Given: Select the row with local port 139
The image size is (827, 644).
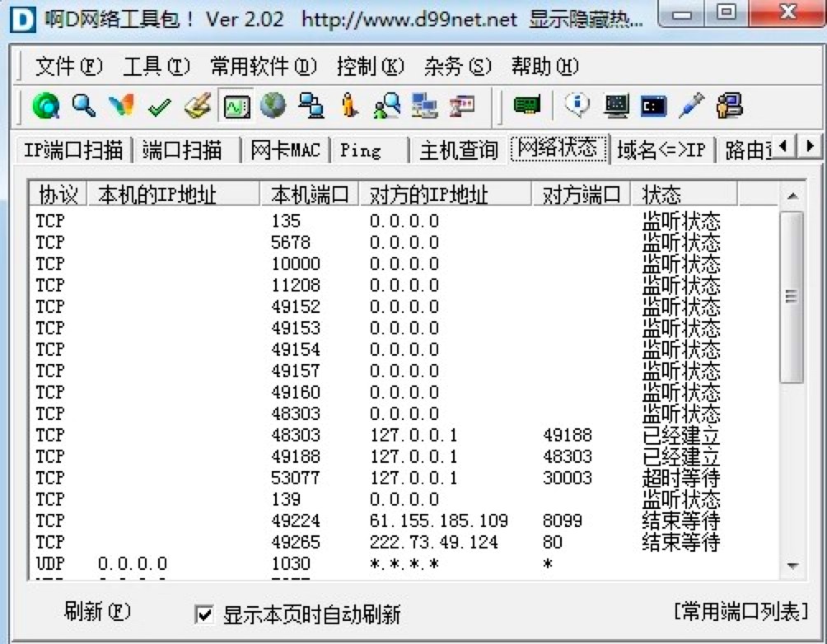Looking at the screenshot, I should pos(404,499).
